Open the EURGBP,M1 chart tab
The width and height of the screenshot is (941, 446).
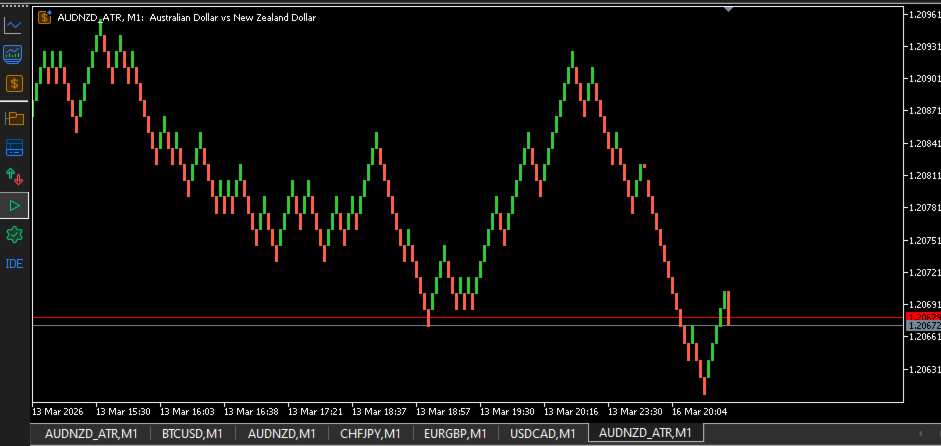tap(455, 433)
